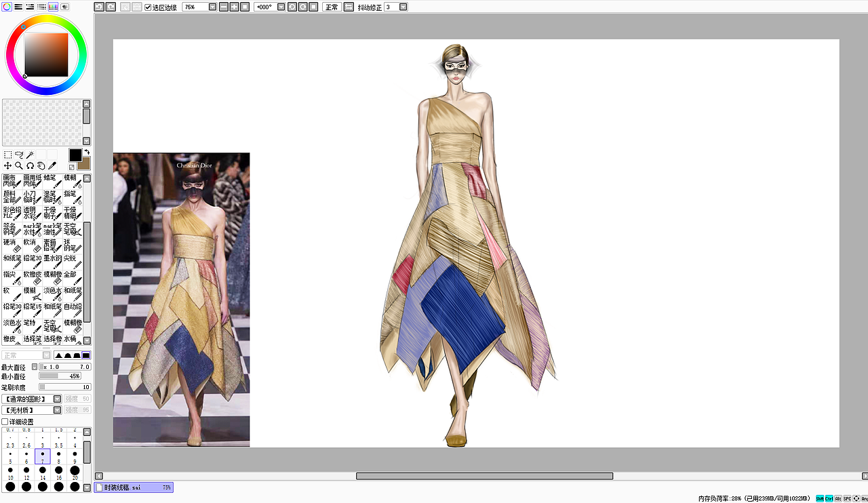868x503 pixels.
Task: Adjust the 最小直径 minimum size slider
Action: point(60,376)
